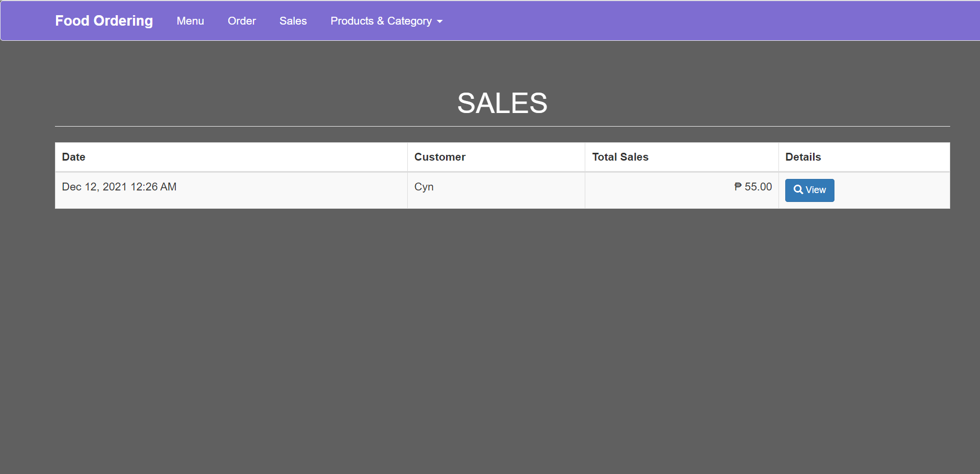Click the customer name Cyn
This screenshot has width=980, height=474.
424,187
